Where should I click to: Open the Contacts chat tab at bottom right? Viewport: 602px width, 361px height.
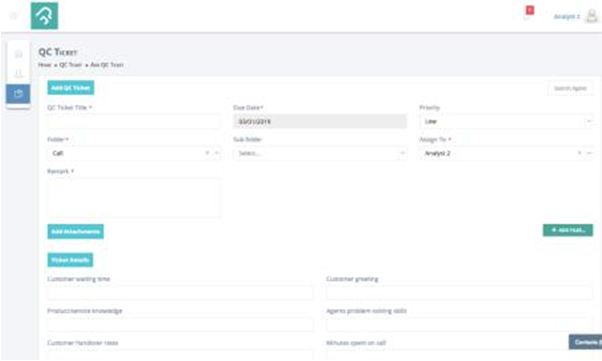(585, 342)
